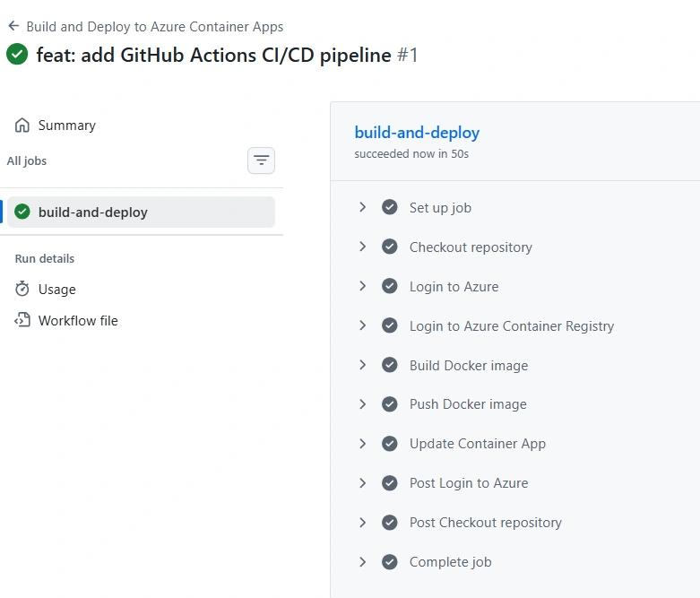Open the Usage run details
This screenshot has height=598, width=700.
[x=56, y=290]
